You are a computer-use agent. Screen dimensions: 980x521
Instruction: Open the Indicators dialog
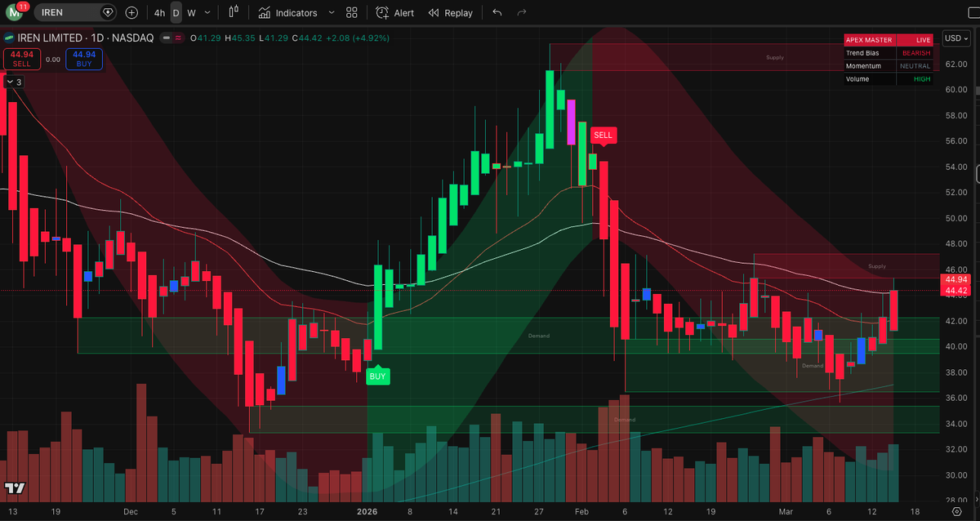click(288, 13)
